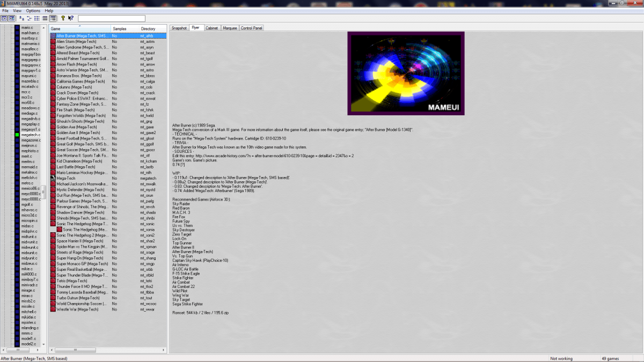Switch to list view icon
The image size is (644, 362).
tap(37, 18)
